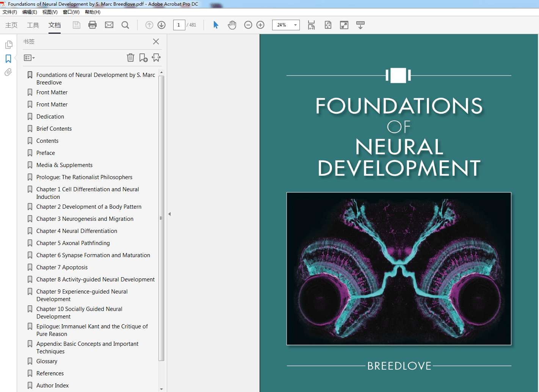Viewport: 539px width, 392px height.
Task: Switch to the 工具 tab
Action: coord(33,25)
